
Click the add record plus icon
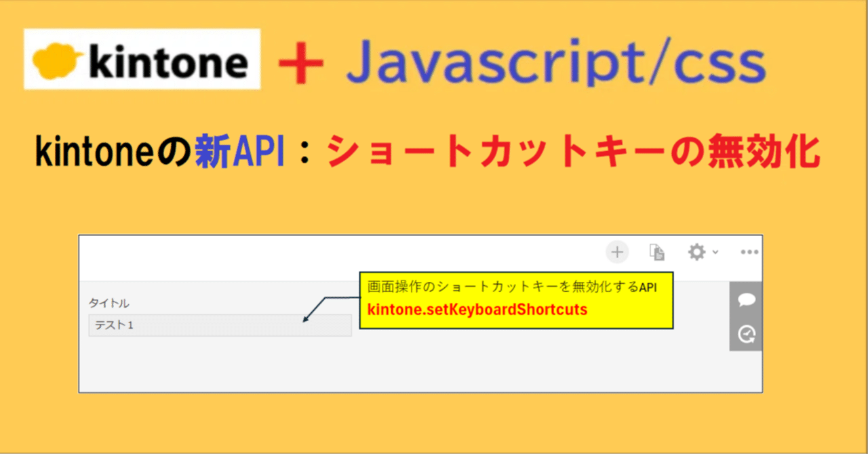click(x=617, y=252)
